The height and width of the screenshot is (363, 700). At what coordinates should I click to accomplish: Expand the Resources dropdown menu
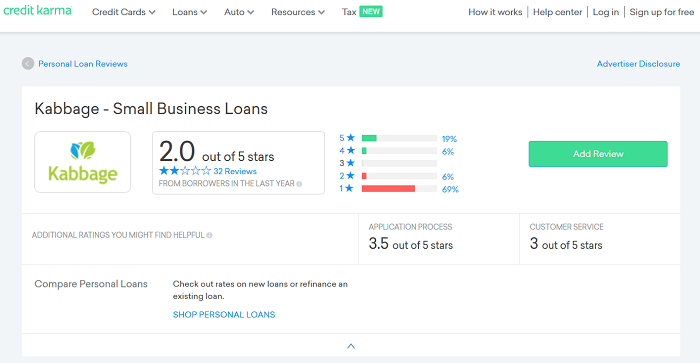tap(298, 12)
